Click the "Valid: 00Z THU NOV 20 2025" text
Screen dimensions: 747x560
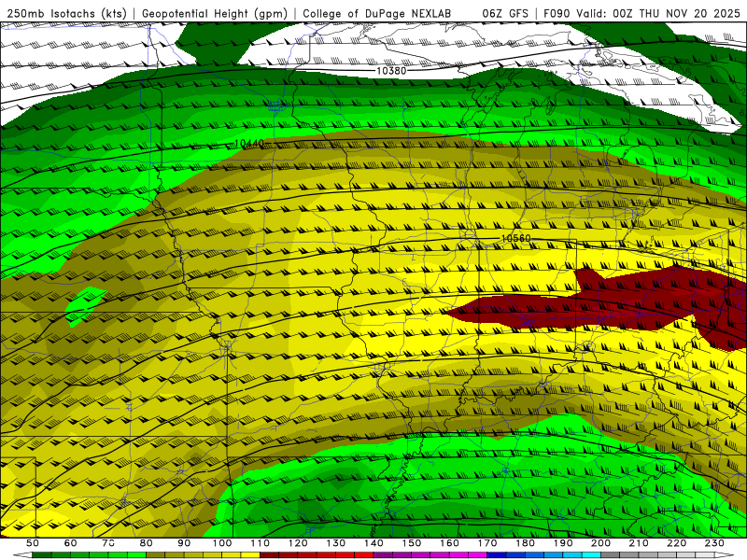(658, 14)
